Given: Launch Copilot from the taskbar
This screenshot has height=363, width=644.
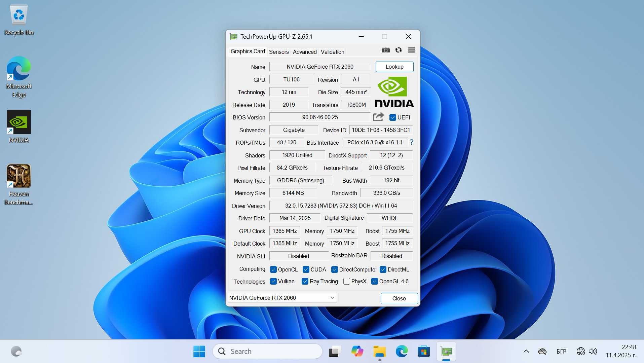Looking at the screenshot, I should coord(357,351).
